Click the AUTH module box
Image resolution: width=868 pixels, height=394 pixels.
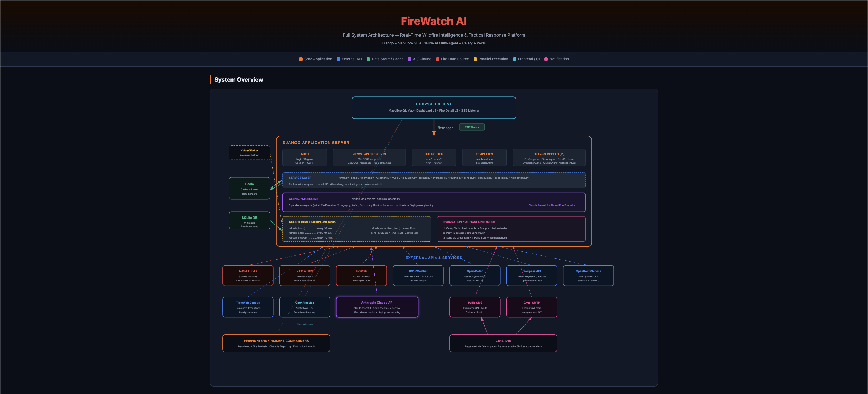305,158
